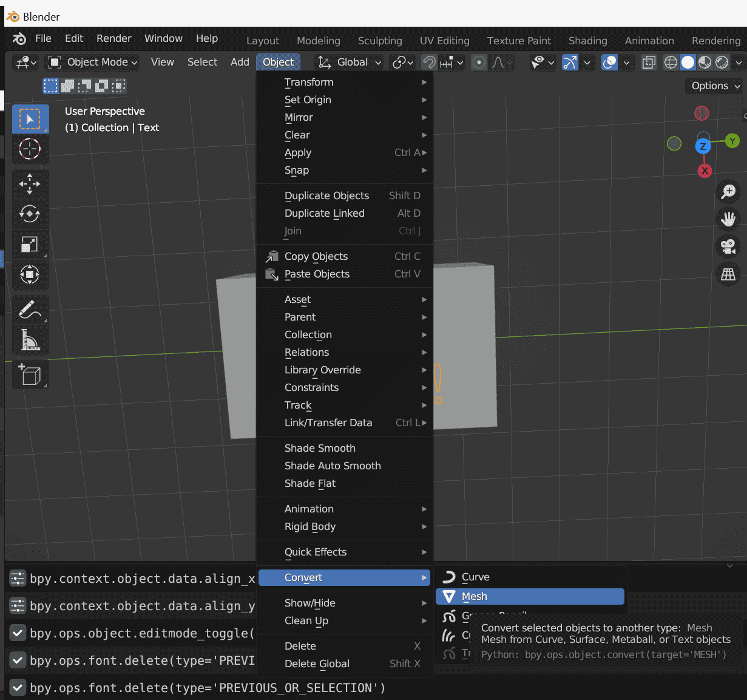Image resolution: width=747 pixels, height=700 pixels.
Task: Click Delete Global menu entry
Action: pos(345,664)
